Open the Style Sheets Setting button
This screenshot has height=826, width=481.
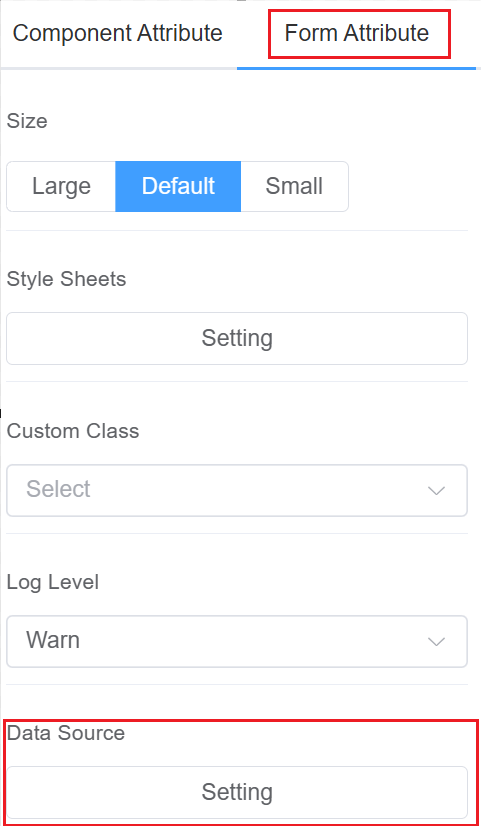click(x=237, y=338)
